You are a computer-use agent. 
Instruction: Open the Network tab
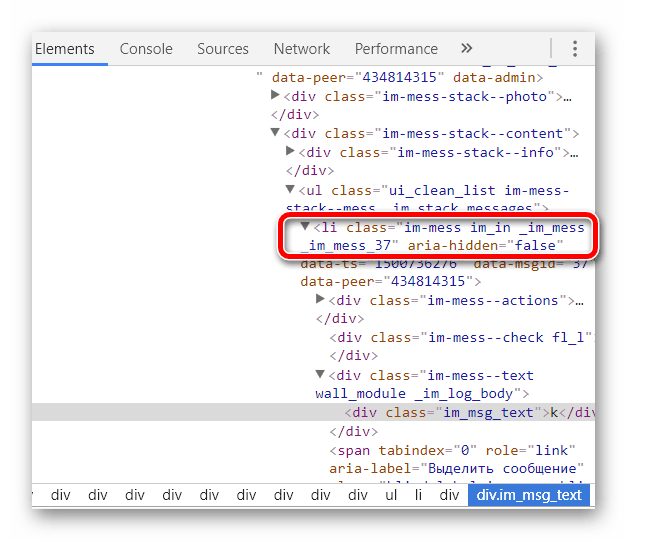coord(302,49)
